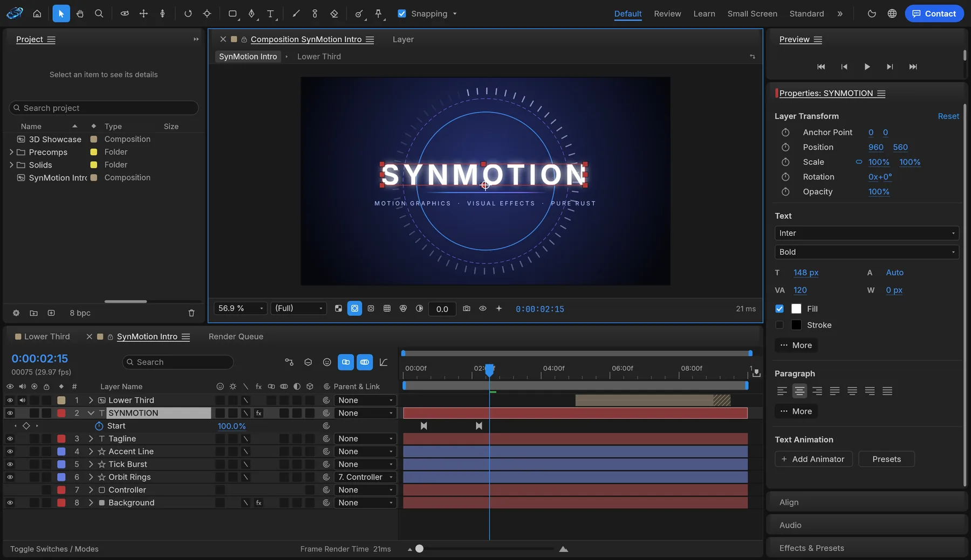Hide the Background layer eye icon

[x=10, y=503]
